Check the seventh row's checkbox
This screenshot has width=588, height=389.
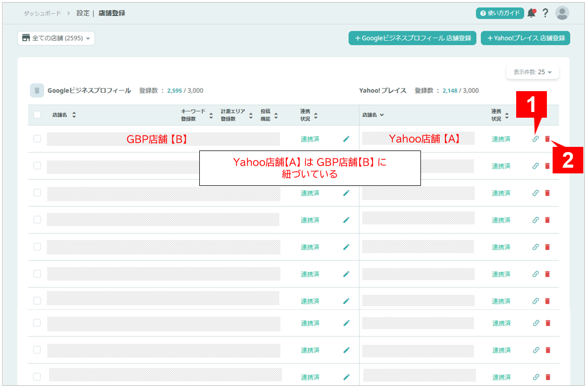tap(37, 300)
